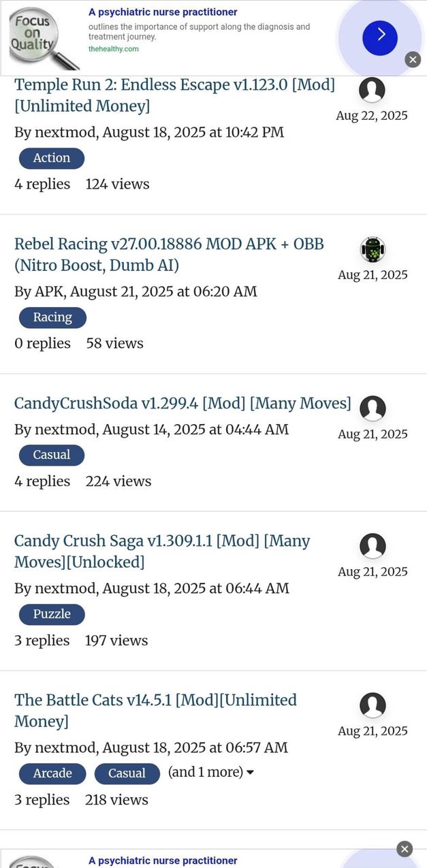Screen dimensions: 427x868
Task: Open the CandyCrushSoda thread
Action: tap(181, 403)
